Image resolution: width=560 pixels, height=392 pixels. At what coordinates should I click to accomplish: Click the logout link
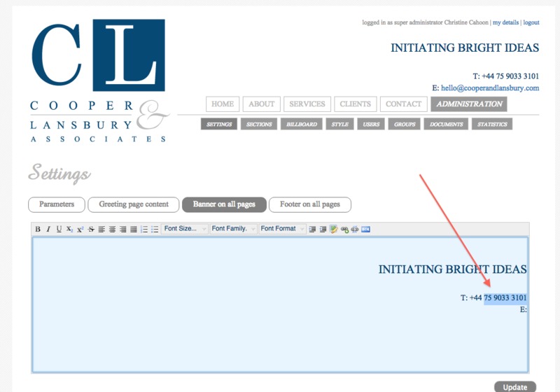(x=531, y=22)
